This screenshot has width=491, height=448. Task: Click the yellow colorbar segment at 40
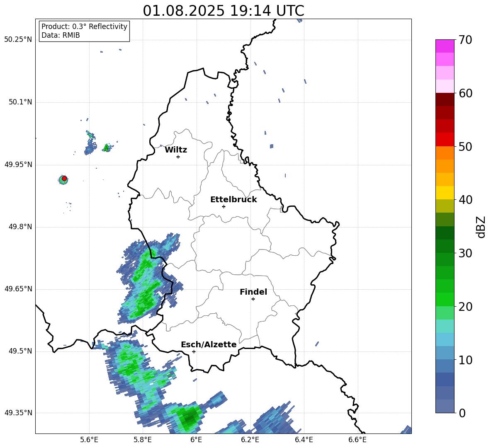click(x=445, y=193)
